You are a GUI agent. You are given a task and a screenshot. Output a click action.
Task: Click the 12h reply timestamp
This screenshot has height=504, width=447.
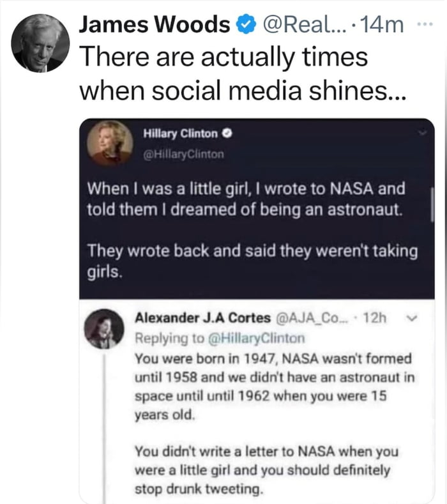pos(371,317)
